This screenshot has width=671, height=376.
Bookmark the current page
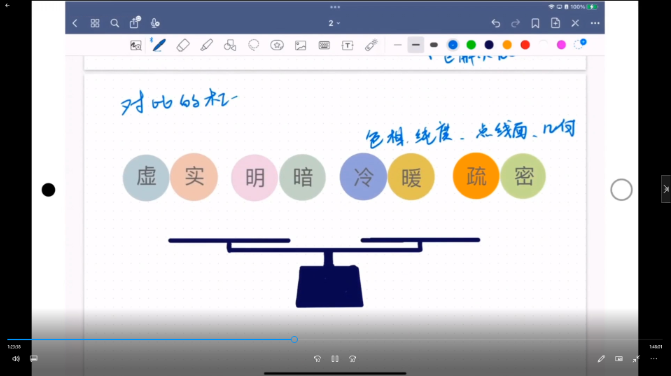(x=535, y=23)
